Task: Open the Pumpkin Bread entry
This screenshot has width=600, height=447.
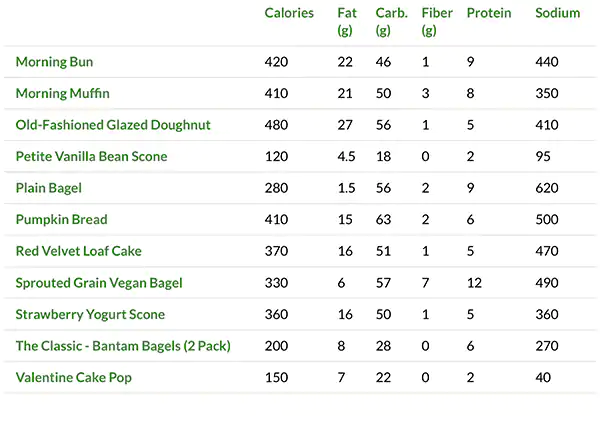Action: coord(62,219)
